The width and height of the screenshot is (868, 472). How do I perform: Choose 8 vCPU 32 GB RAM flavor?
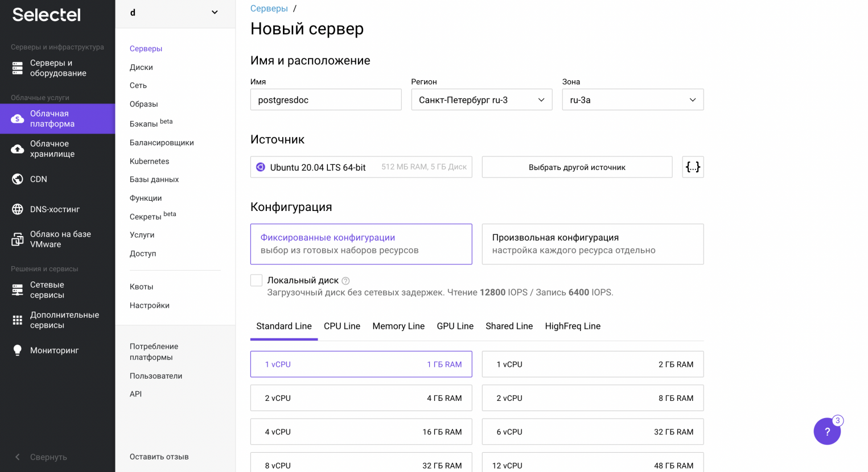tap(361, 462)
